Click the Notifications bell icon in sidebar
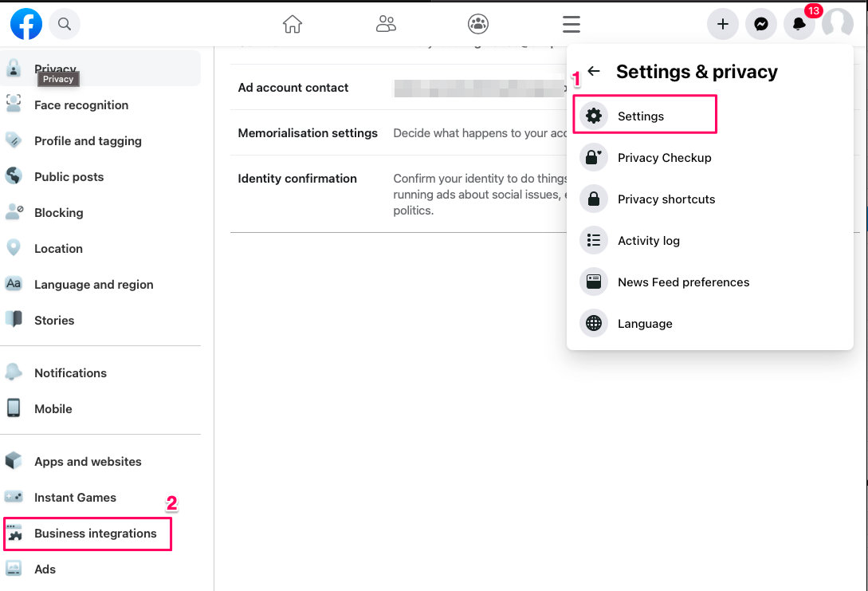The image size is (868, 591). pyautogui.click(x=14, y=372)
